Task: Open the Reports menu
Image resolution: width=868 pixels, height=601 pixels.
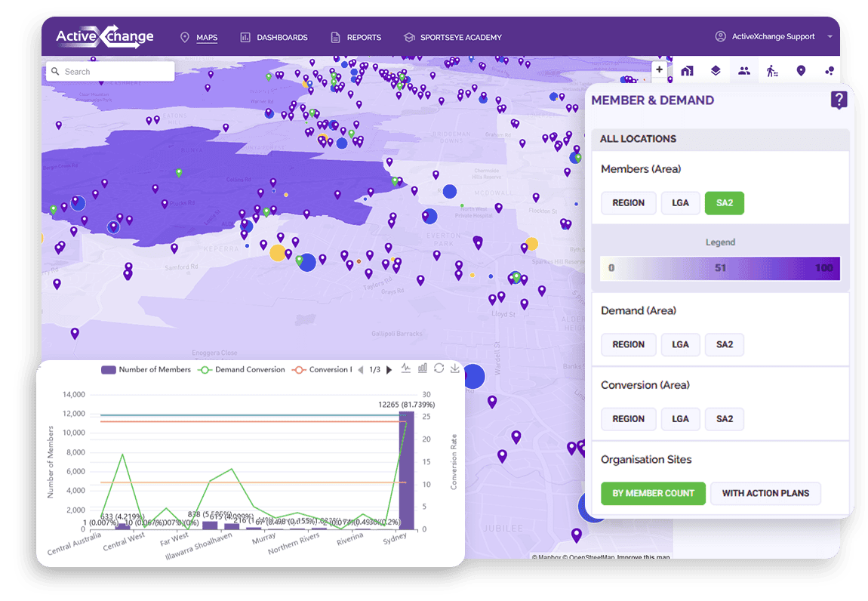Action: (356, 37)
